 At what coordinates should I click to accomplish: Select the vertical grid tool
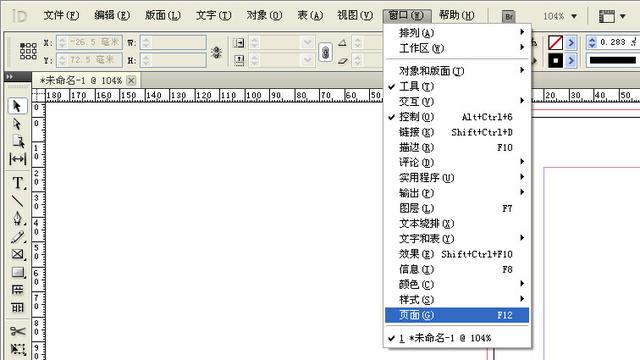(18, 307)
